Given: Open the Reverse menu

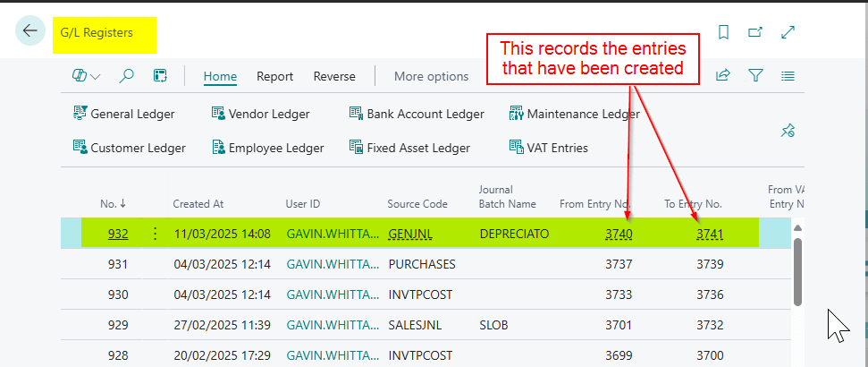Looking at the screenshot, I should (334, 76).
